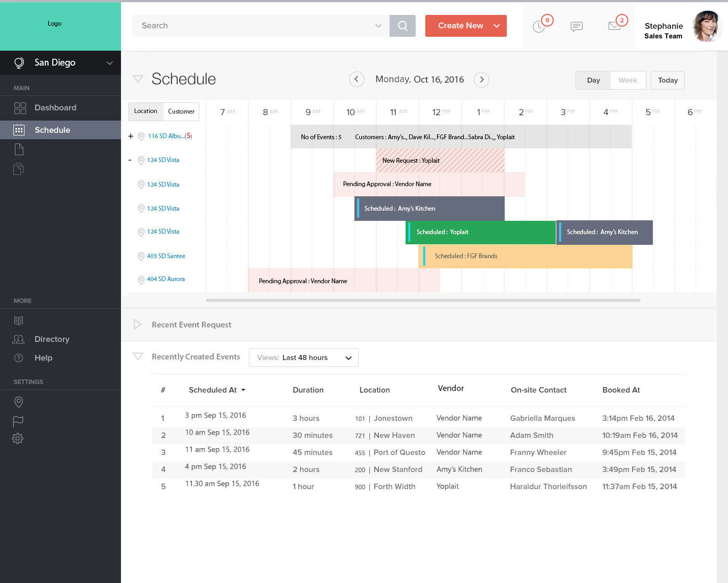Switch the schedule to Day view
This screenshot has width=728, height=583.
click(x=593, y=81)
